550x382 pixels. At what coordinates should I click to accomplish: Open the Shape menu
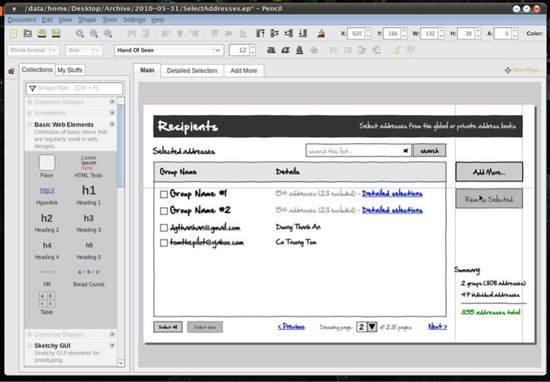(x=87, y=20)
